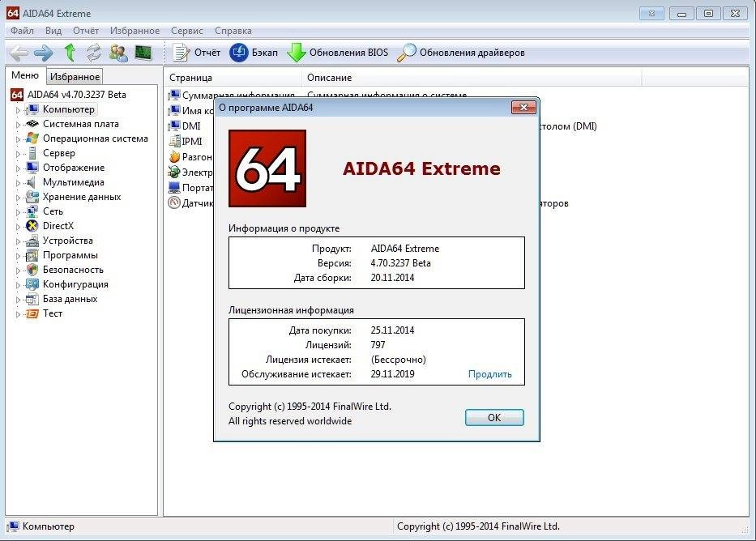Confirm the About dialog with OK

[494, 417]
